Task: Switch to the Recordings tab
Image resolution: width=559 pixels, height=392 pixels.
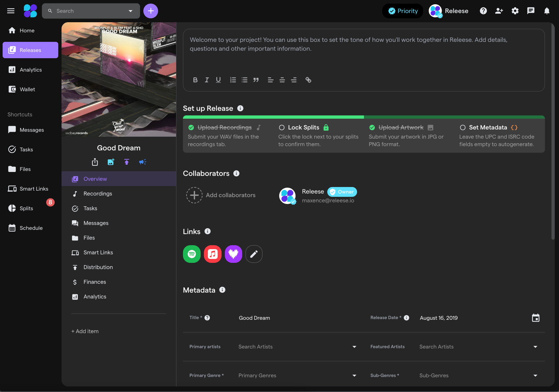Action: coord(119,194)
